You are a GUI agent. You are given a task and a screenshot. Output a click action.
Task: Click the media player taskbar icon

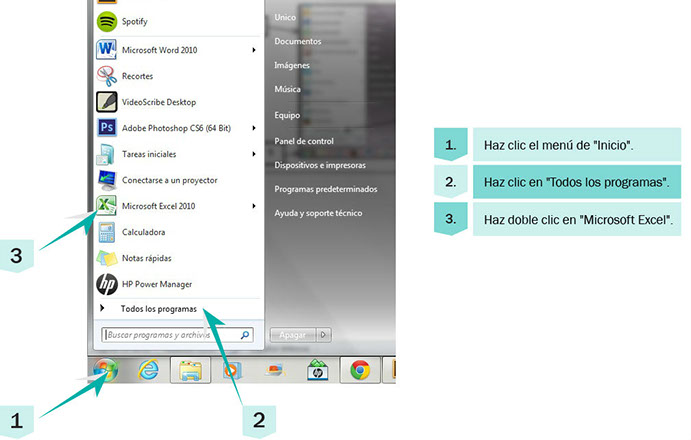(232, 370)
